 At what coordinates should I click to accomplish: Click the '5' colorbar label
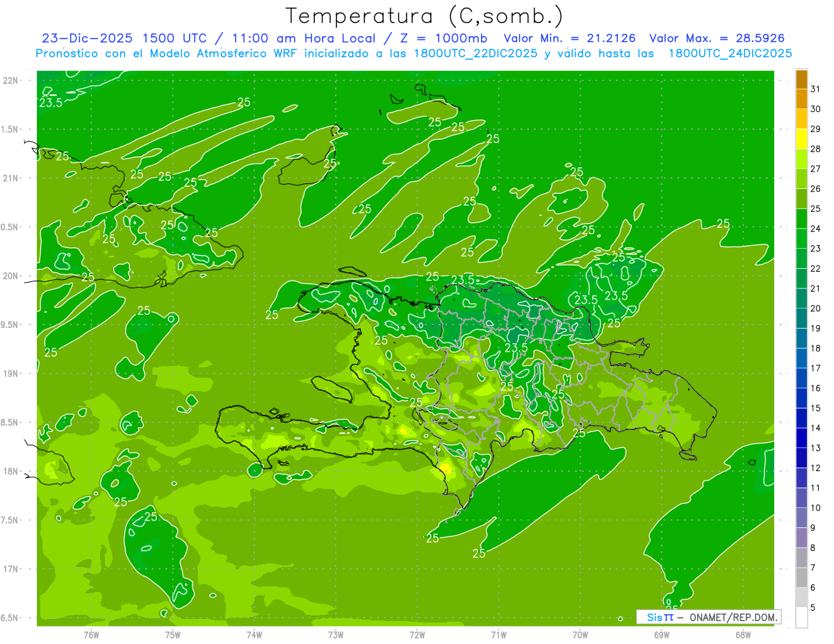point(813,607)
